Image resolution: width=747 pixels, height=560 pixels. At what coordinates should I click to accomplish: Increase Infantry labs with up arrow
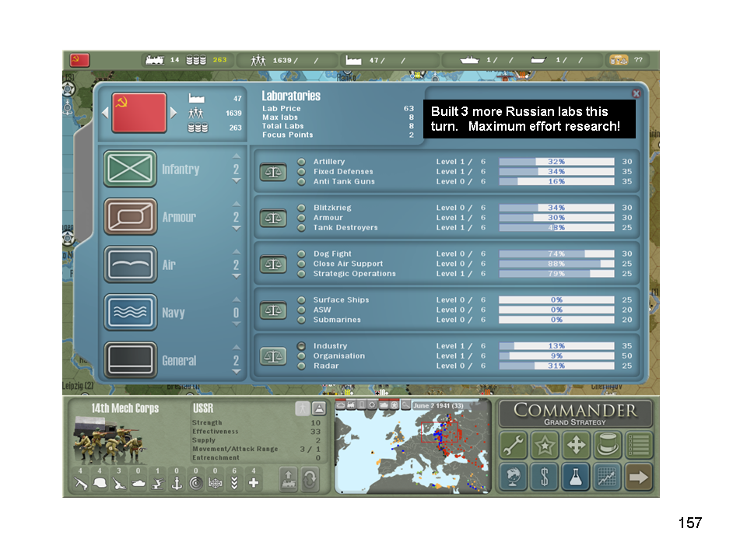237,158
